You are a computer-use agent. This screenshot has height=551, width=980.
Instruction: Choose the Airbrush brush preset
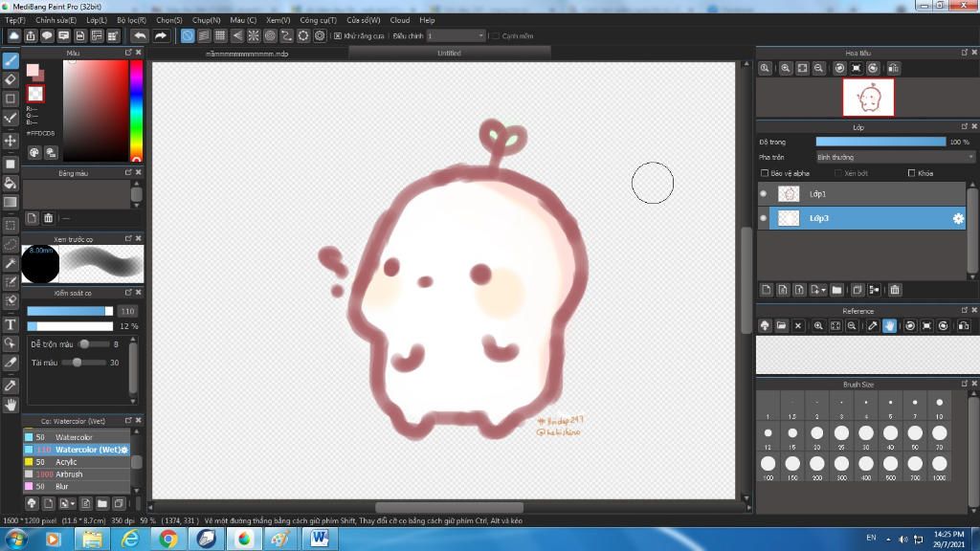[x=77, y=474]
